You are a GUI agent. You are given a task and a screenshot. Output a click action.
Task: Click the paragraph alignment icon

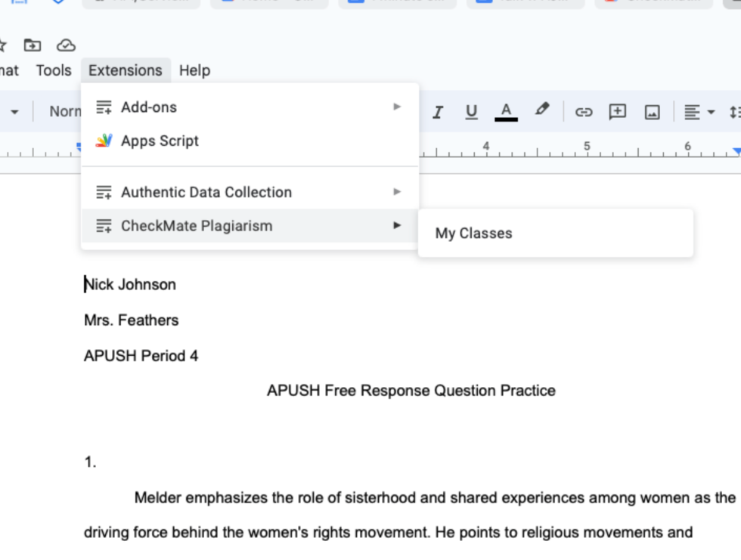tap(691, 110)
